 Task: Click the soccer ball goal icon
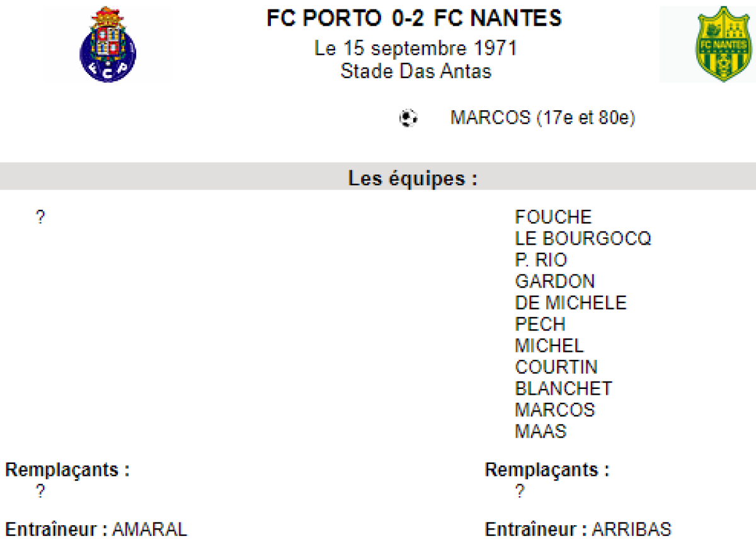tap(408, 118)
